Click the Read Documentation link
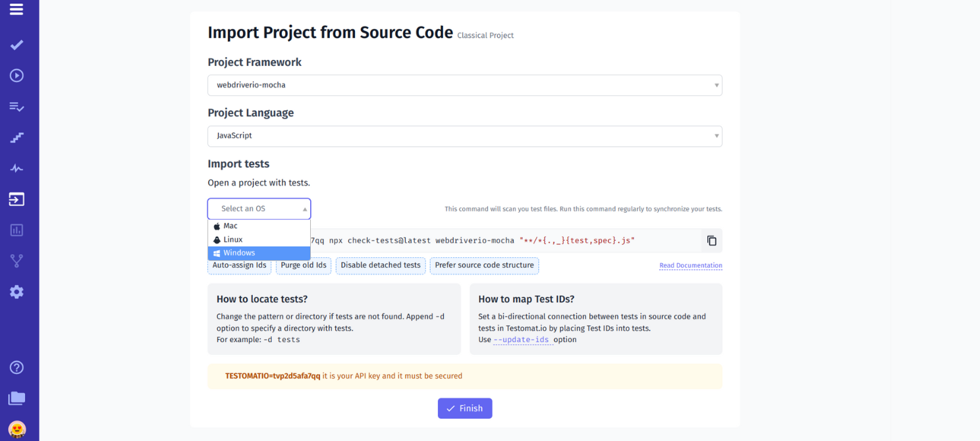Screen dimensions: 980x441 coord(690,265)
